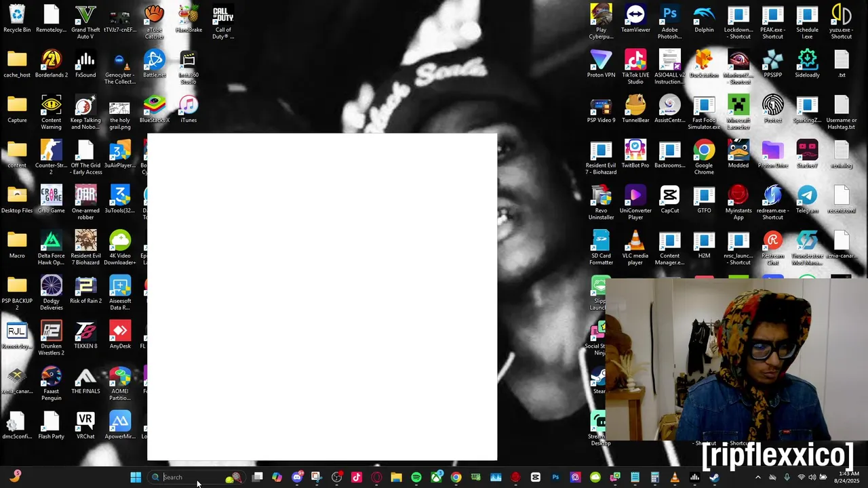Screen dimensions: 868x488
Task: Open Duckstation desktop icon
Action: pos(704,64)
